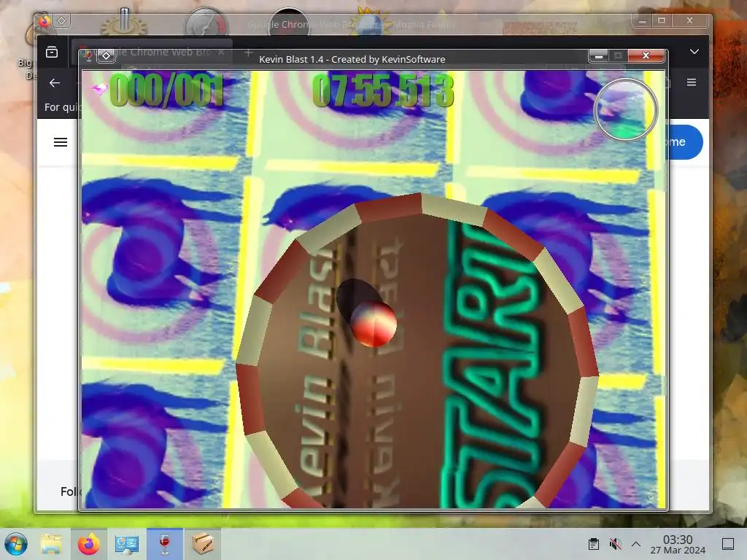Expand the Firefox list all tabs chevron

pyautogui.click(x=694, y=52)
